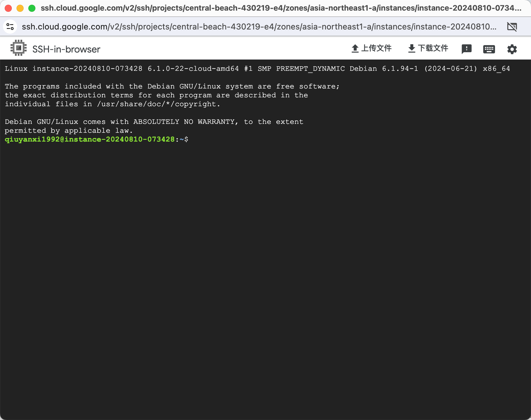Screen dimensions: 531x420
Task: Minimize the window with the yellow button
Action: click(20, 8)
